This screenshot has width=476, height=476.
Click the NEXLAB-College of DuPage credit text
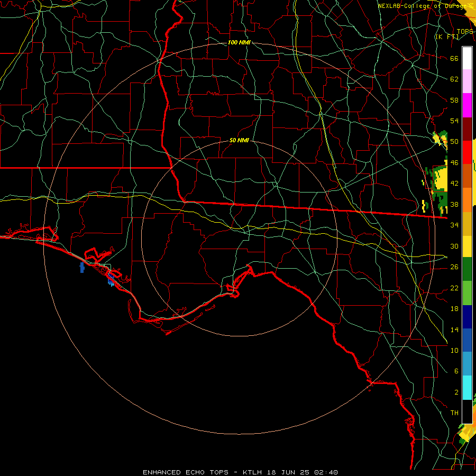point(425,6)
